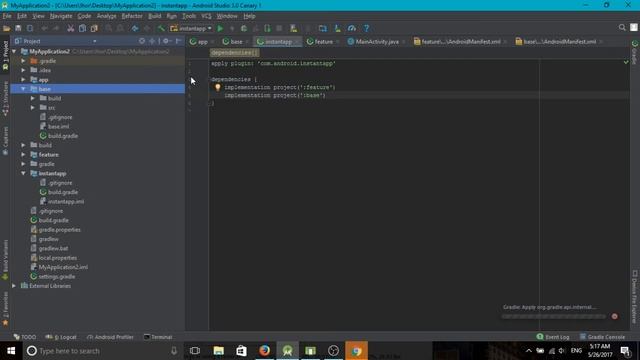Open the Android Profiler tool window
Image resolution: width=640 pixels, height=360 pixels.
(110, 337)
